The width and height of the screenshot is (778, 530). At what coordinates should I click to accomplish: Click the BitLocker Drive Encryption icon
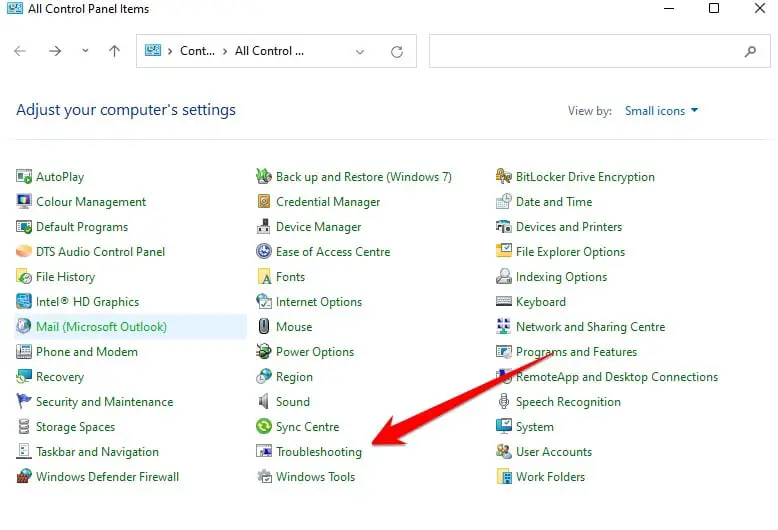click(x=504, y=176)
